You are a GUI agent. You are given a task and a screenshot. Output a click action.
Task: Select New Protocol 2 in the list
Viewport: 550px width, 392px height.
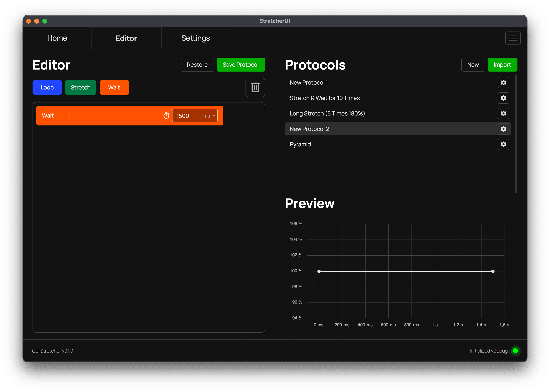tap(397, 129)
